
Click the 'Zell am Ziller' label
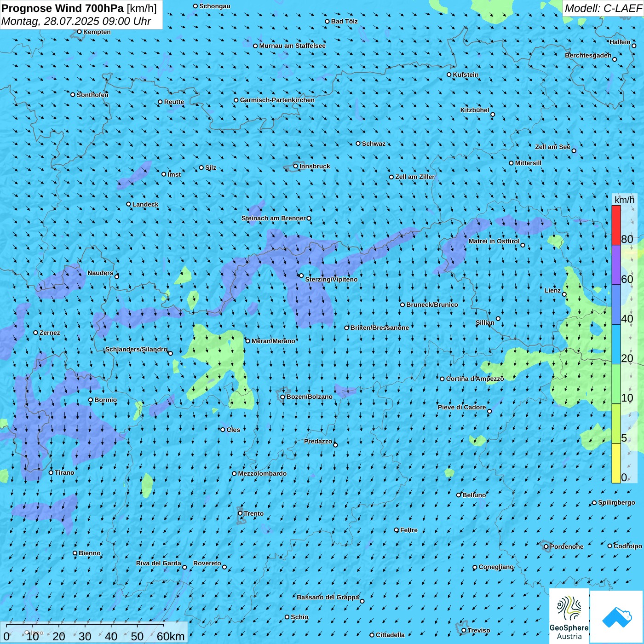pos(415,177)
